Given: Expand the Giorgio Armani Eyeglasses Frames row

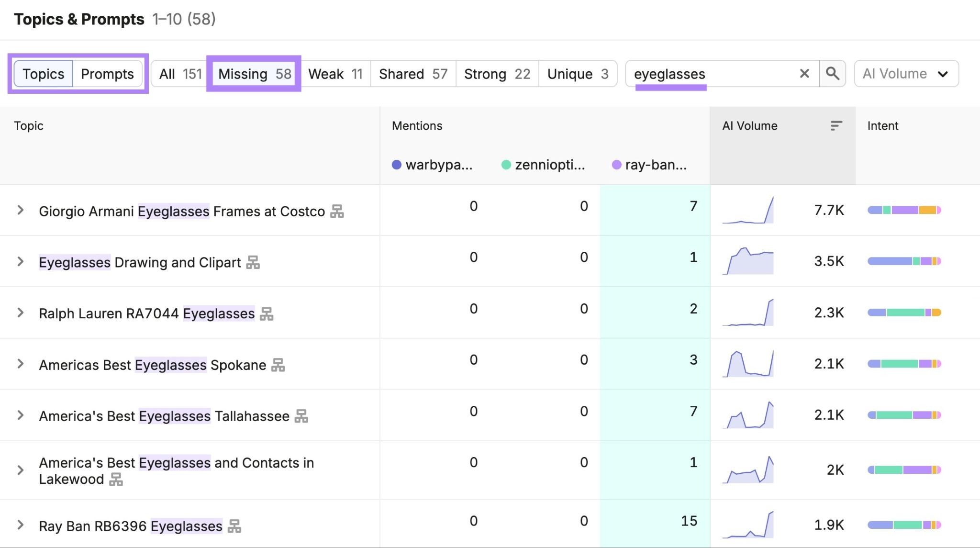Looking at the screenshot, I should coord(20,210).
